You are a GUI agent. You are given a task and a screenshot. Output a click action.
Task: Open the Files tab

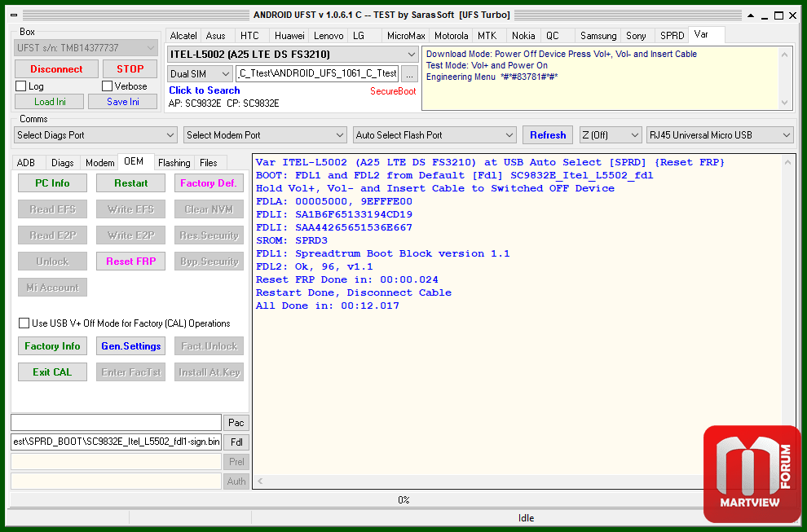coord(209,163)
